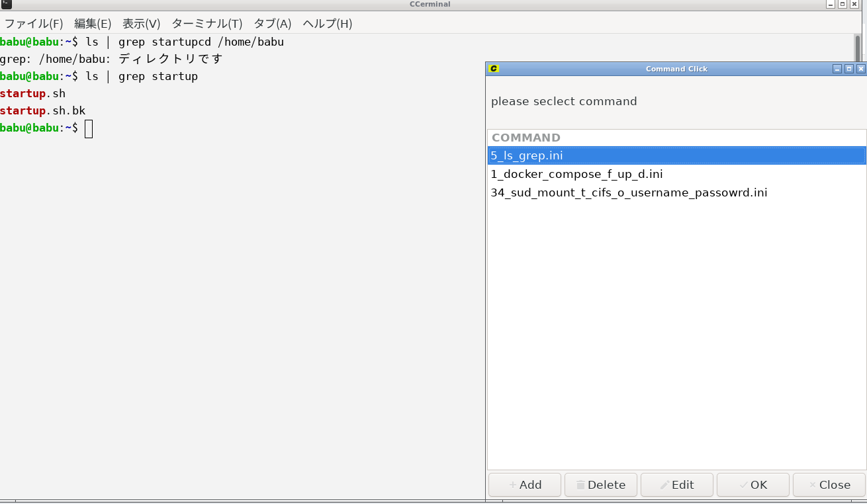Select 1_docker_compose_f_up_d.ini command
The width and height of the screenshot is (867, 504).
point(576,175)
